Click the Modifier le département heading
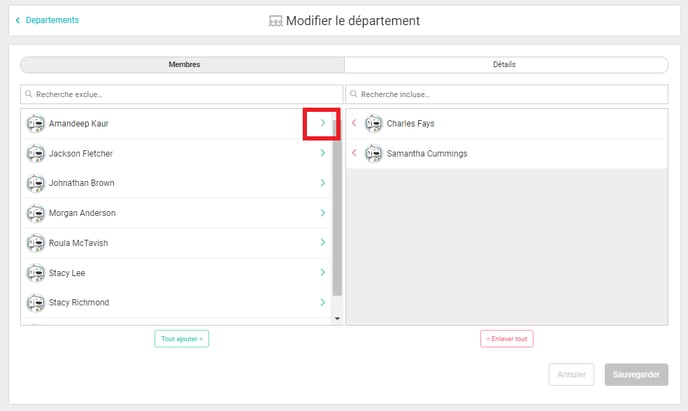Image resolution: width=688 pixels, height=411 pixels. click(x=353, y=21)
